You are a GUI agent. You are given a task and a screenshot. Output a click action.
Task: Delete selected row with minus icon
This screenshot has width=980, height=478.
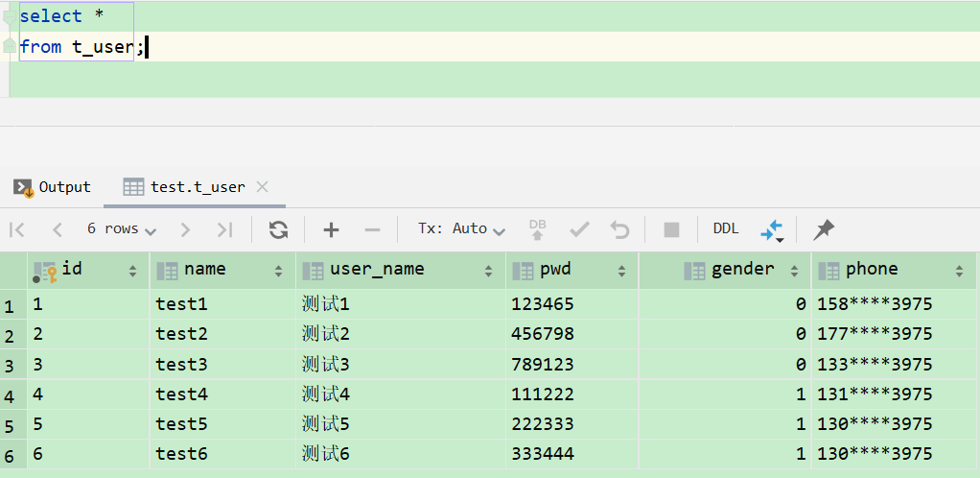click(372, 229)
